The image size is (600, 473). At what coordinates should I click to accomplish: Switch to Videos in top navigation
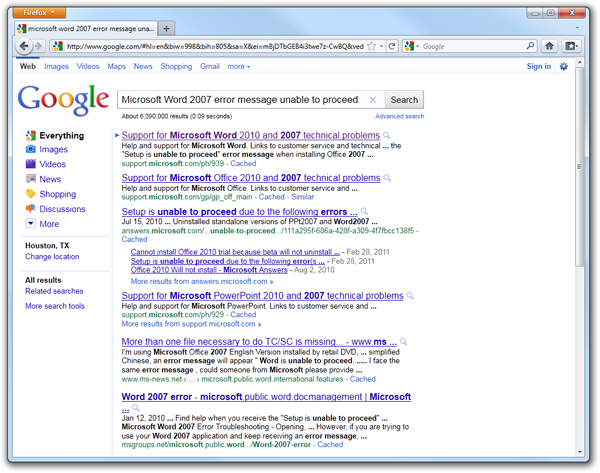(88, 67)
